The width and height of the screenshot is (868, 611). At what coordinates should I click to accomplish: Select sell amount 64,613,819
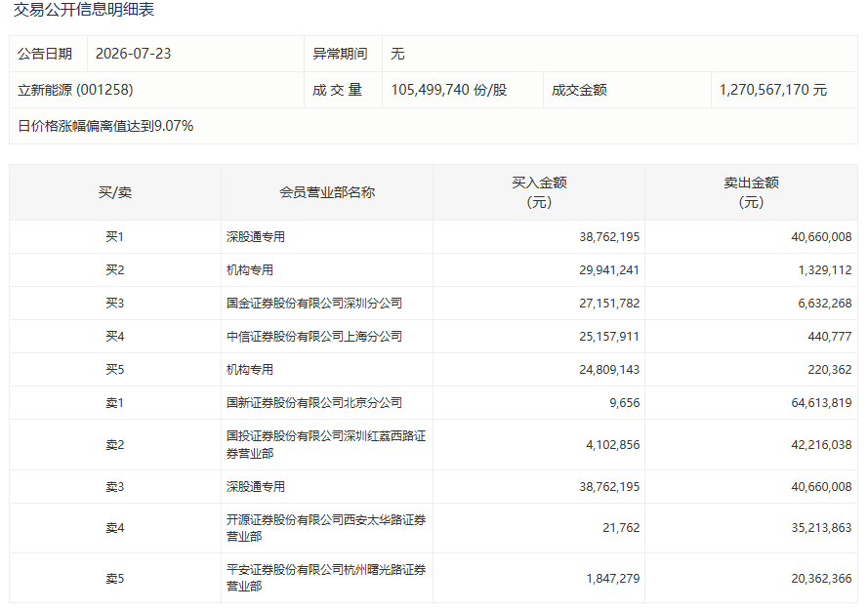(x=821, y=403)
